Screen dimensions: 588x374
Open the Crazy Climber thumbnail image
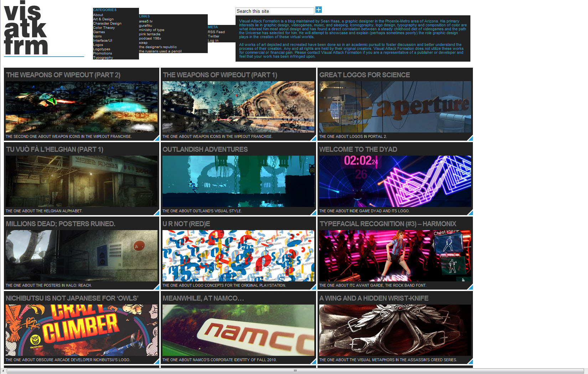coord(81,330)
